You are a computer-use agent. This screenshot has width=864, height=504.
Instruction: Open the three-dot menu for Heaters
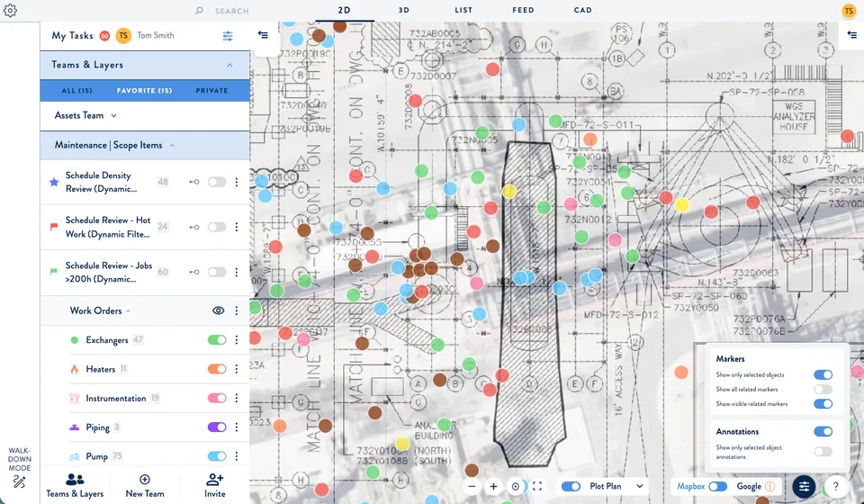[x=237, y=368]
